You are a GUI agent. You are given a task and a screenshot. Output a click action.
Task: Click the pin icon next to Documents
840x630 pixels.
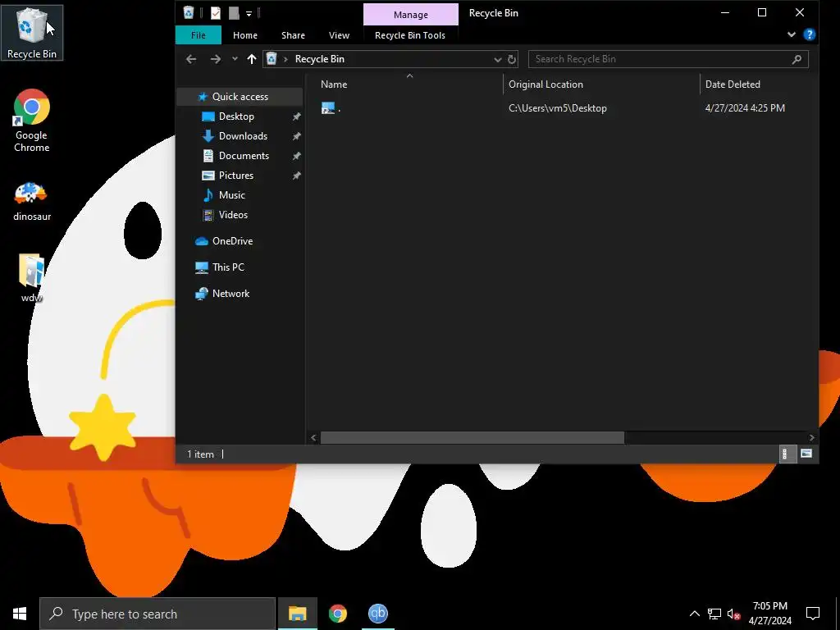click(296, 157)
